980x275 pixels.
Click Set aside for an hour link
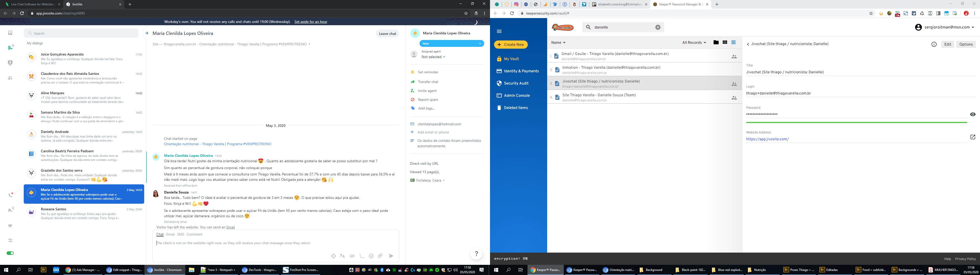point(310,22)
